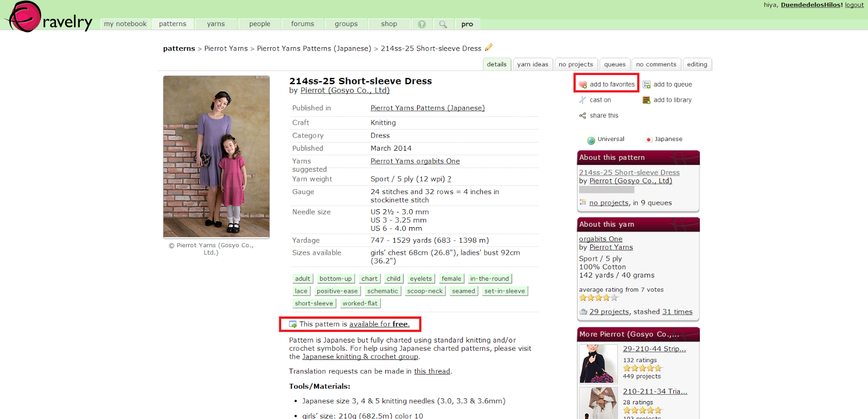
Task: Open the My Notebook menu tab
Action: click(x=125, y=24)
